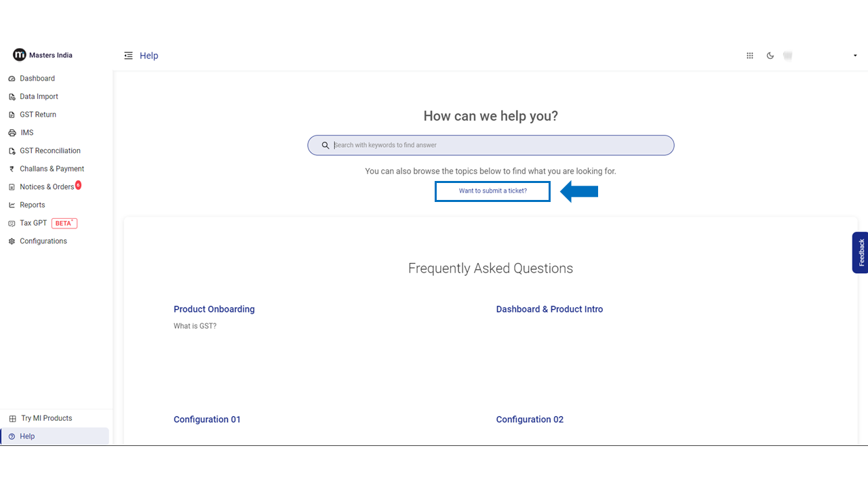Go to GST Return menu item
This screenshot has width=868, height=488.
(x=38, y=115)
